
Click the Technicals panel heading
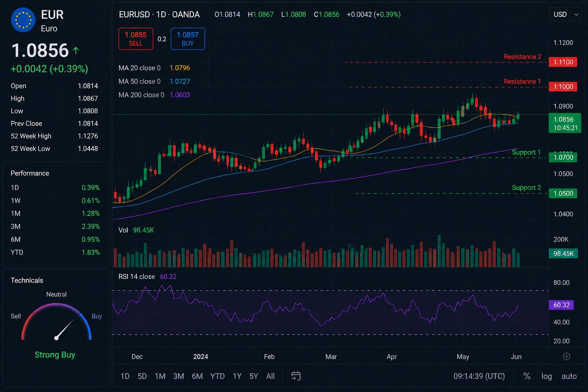(27, 280)
